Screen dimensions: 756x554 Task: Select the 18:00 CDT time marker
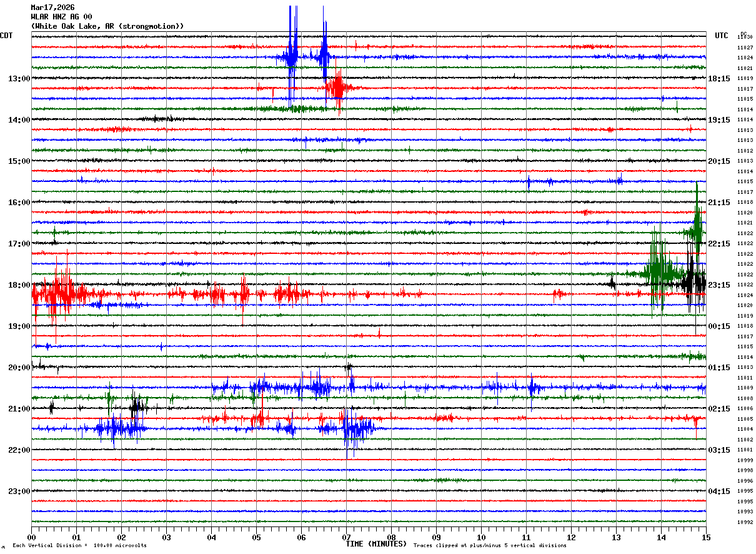(x=19, y=285)
